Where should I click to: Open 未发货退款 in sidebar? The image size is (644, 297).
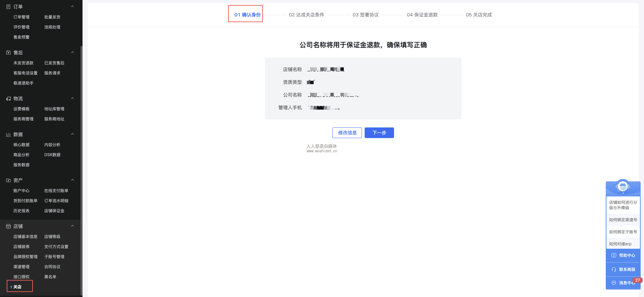[23, 63]
